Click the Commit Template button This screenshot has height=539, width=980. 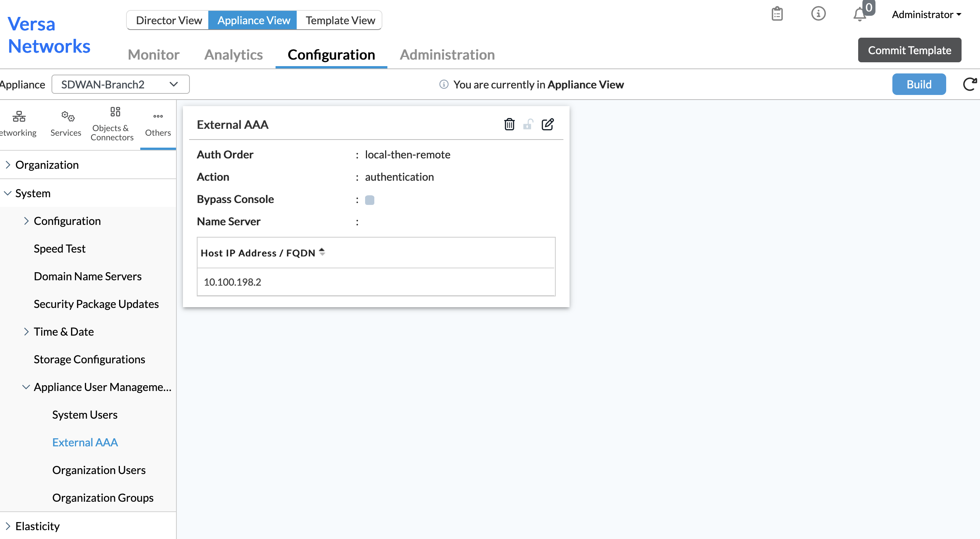pos(909,50)
